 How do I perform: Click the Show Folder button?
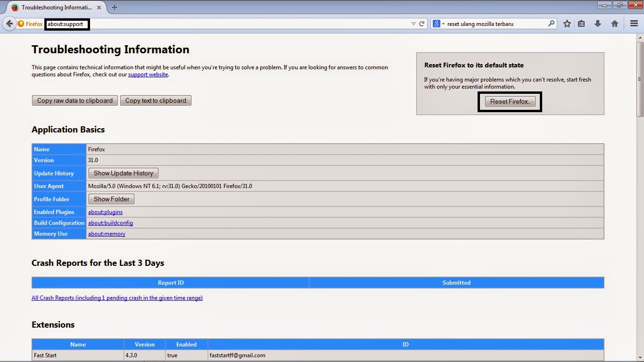click(x=112, y=199)
